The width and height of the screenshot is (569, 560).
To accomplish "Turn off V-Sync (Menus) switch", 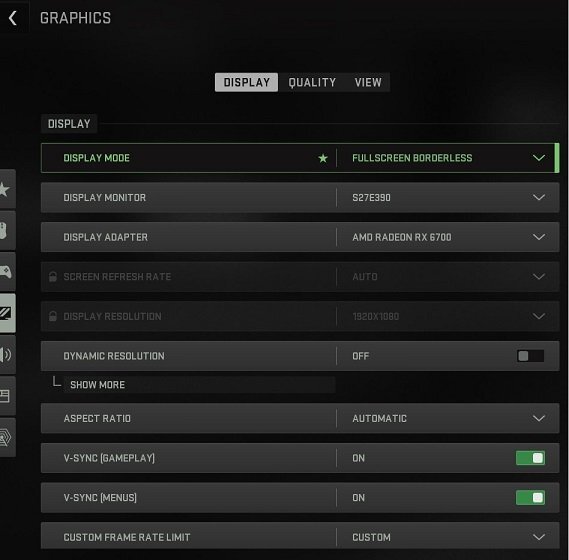I will 530,498.
